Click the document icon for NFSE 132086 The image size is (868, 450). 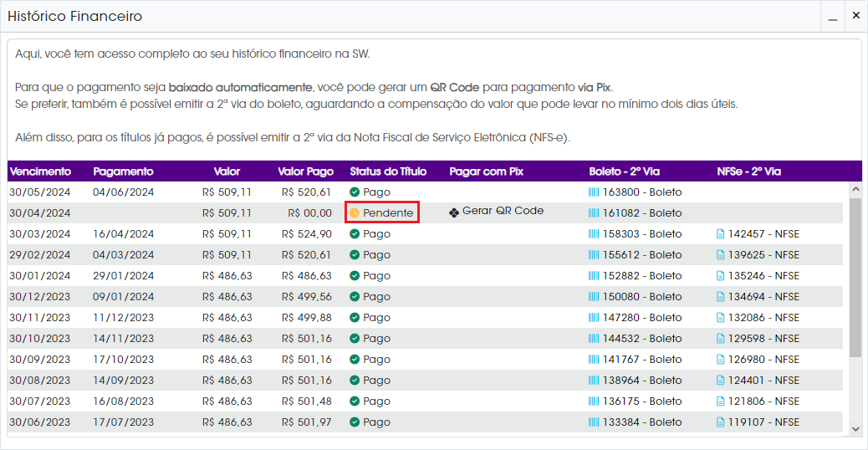pos(720,318)
